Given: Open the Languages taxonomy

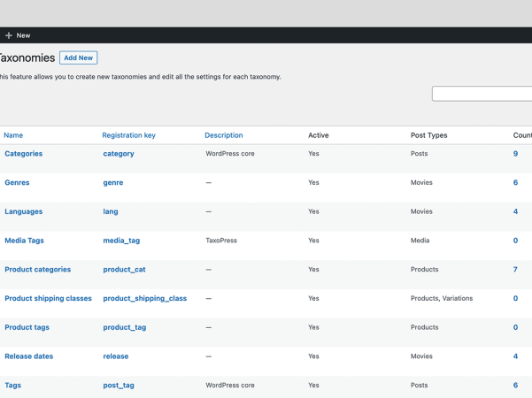Looking at the screenshot, I should point(23,212).
